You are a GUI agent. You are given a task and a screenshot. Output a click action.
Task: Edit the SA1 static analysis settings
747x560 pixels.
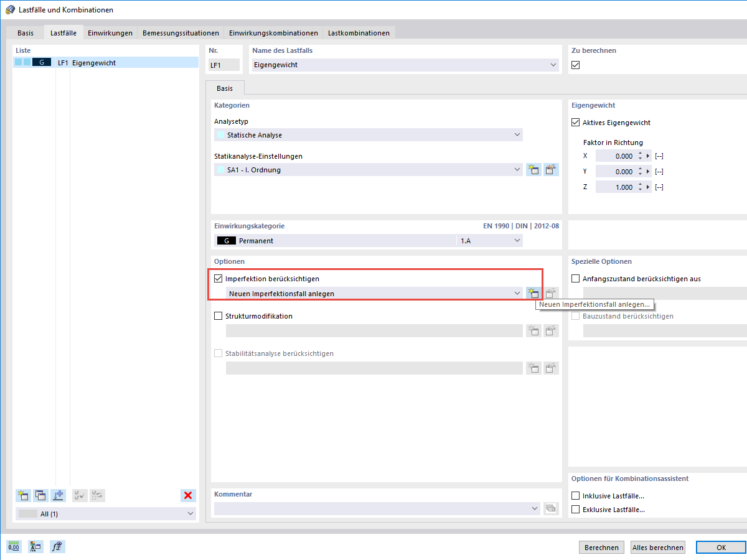(x=551, y=170)
